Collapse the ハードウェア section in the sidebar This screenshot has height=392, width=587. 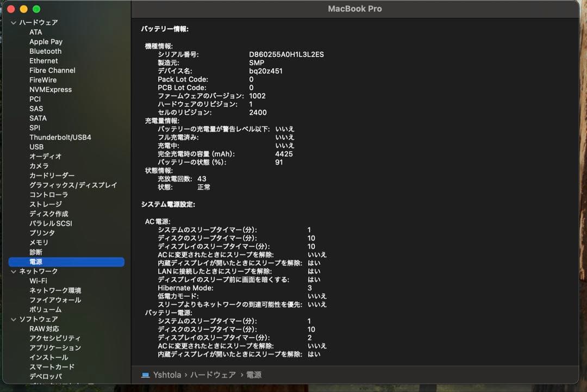[13, 22]
